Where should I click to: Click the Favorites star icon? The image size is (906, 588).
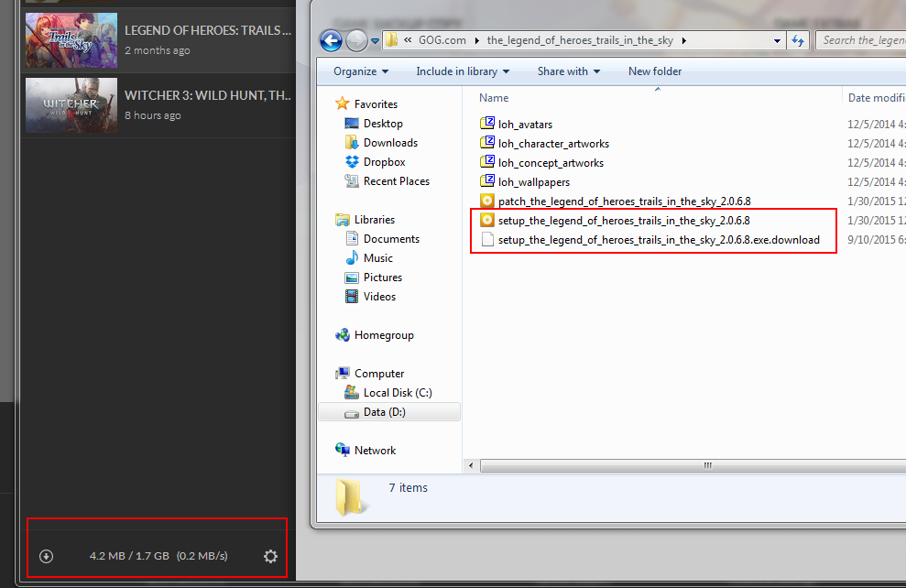pos(343,103)
